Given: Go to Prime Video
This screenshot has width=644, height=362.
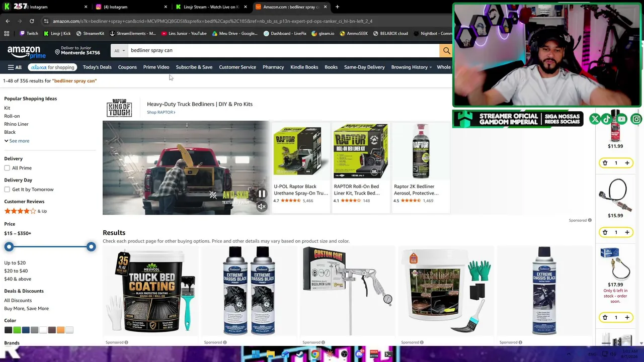Looking at the screenshot, I should (156, 67).
